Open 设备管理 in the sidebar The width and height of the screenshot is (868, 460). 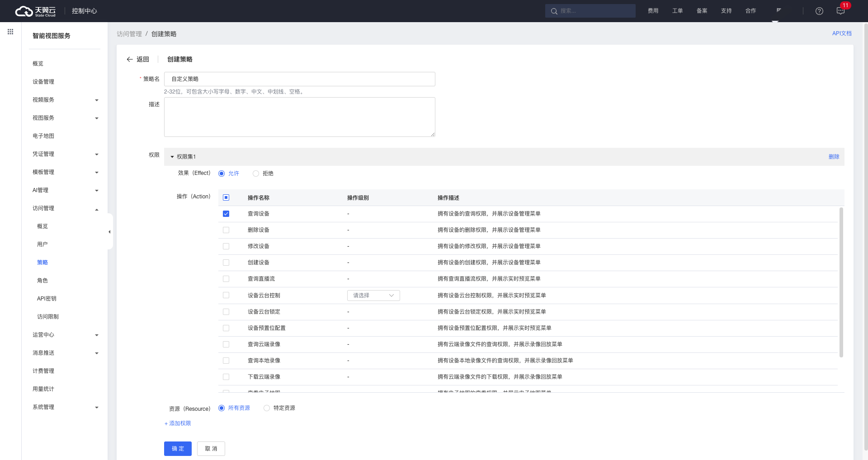coord(43,82)
